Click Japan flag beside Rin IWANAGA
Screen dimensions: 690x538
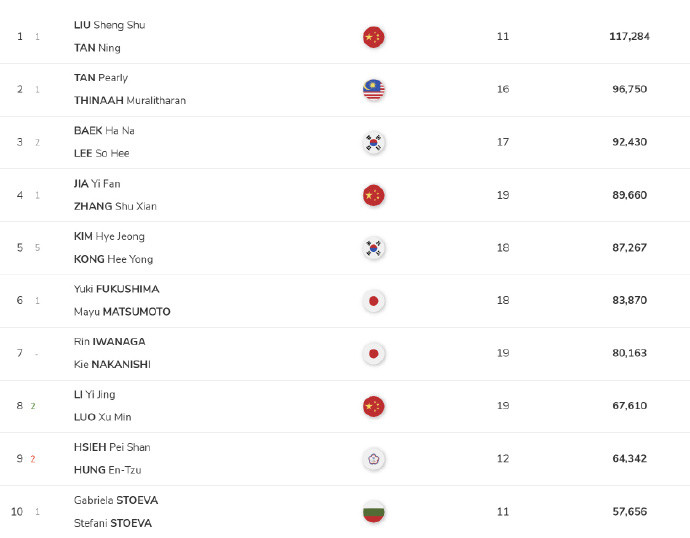click(373, 353)
